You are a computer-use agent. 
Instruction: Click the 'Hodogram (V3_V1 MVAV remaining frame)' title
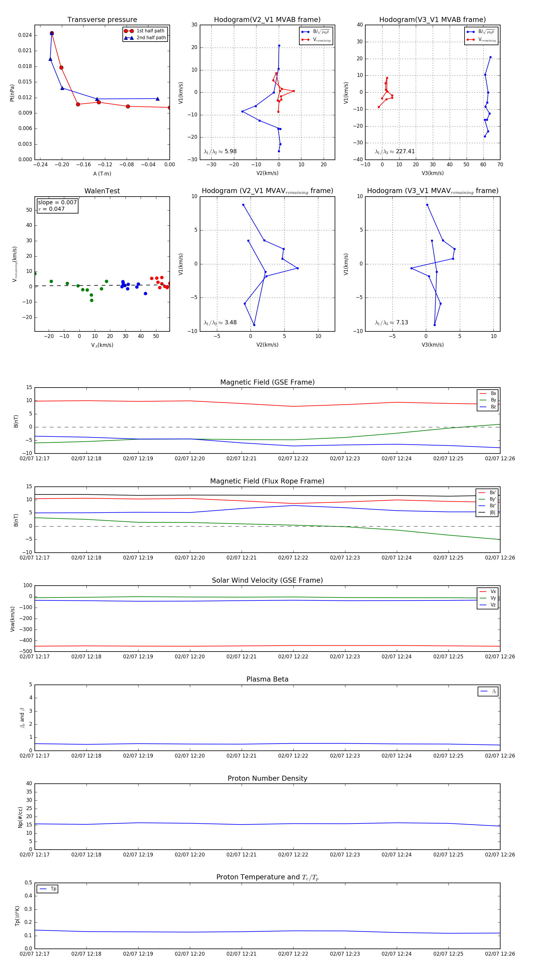[x=432, y=191]
